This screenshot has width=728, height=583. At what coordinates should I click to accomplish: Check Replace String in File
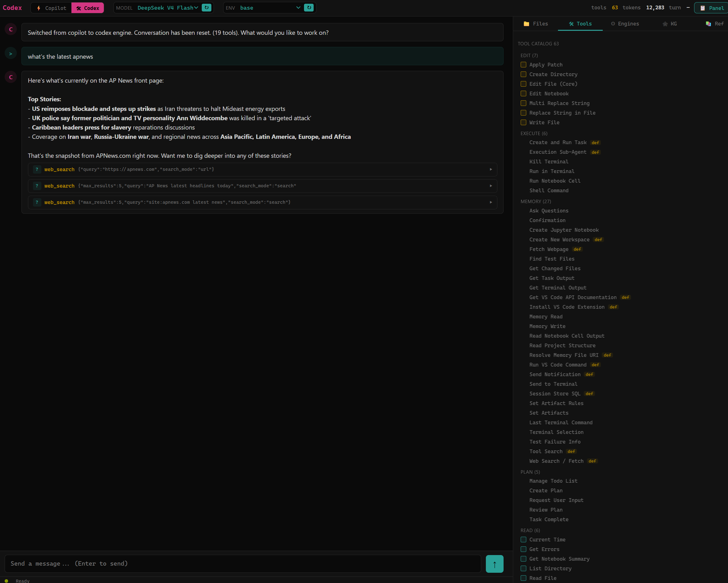(523, 113)
